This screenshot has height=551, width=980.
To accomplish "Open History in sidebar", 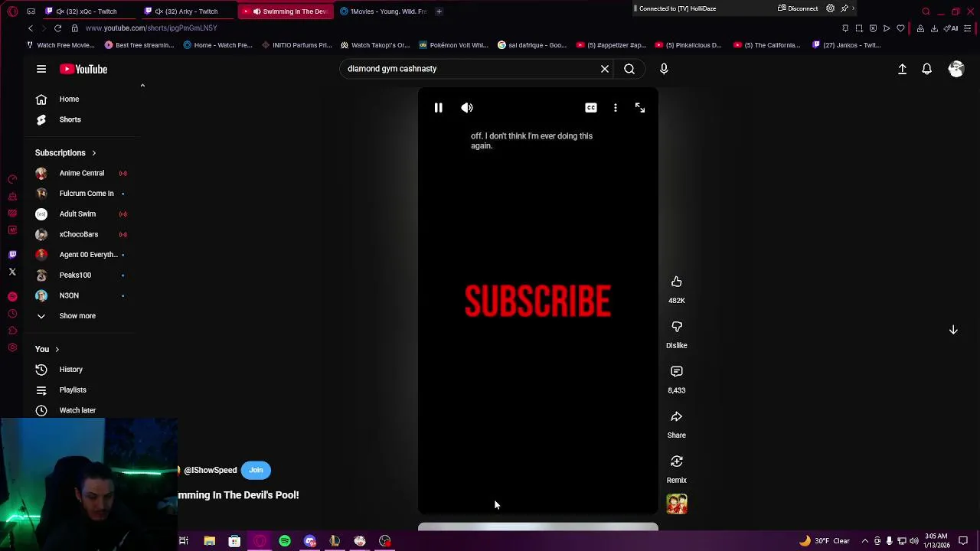I will (70, 370).
